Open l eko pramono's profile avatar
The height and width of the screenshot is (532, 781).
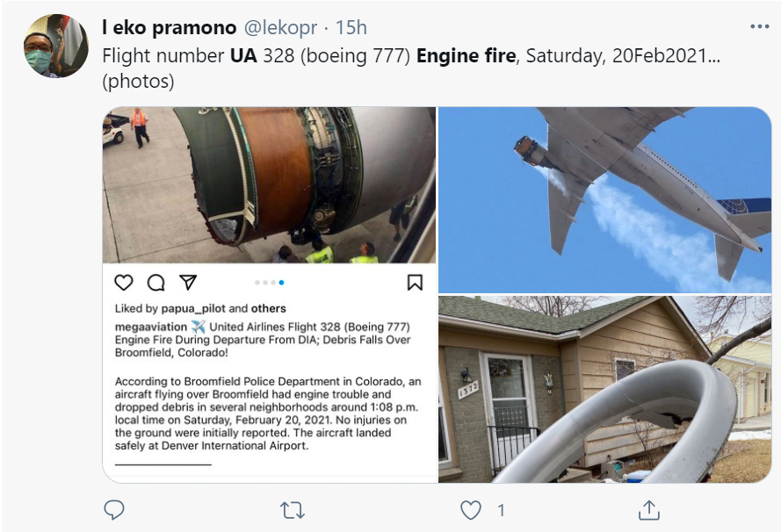click(56, 46)
